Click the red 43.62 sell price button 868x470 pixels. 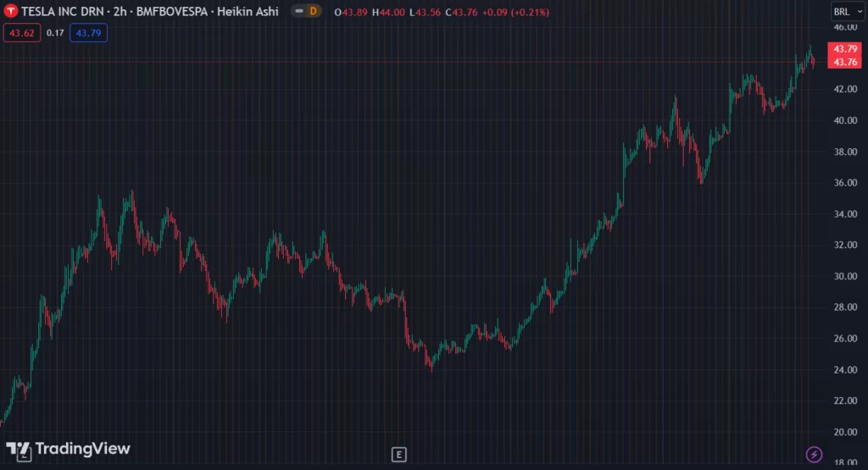coord(21,33)
